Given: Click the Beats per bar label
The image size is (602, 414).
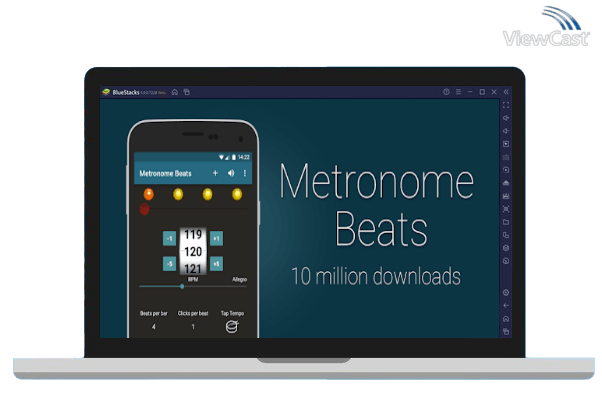Looking at the screenshot, I should 154,313.
